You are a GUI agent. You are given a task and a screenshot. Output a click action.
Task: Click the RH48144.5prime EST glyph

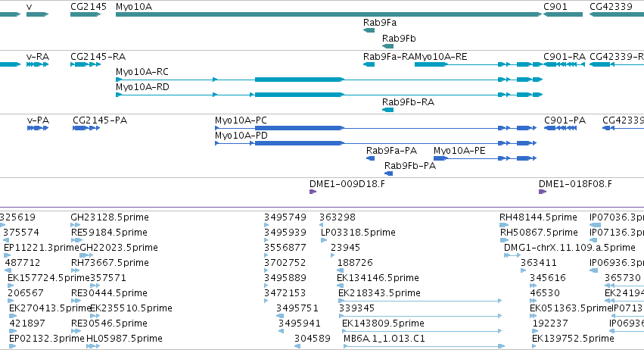[x=504, y=225]
